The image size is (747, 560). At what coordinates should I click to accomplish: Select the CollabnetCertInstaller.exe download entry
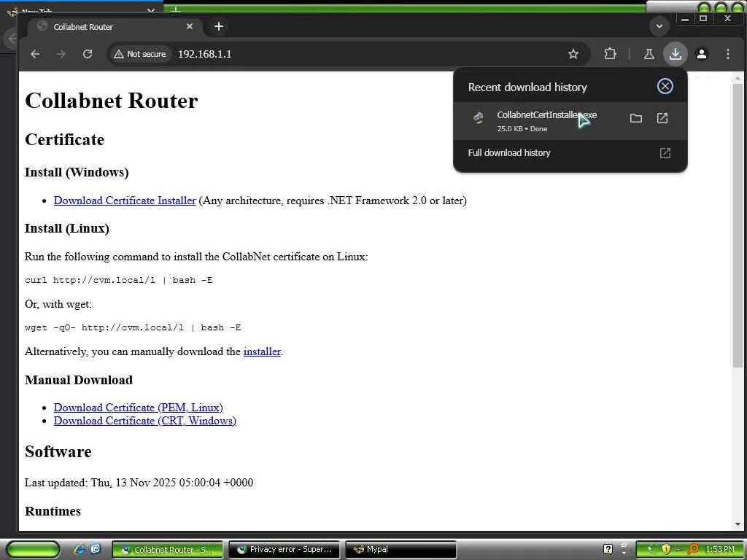coord(570,121)
